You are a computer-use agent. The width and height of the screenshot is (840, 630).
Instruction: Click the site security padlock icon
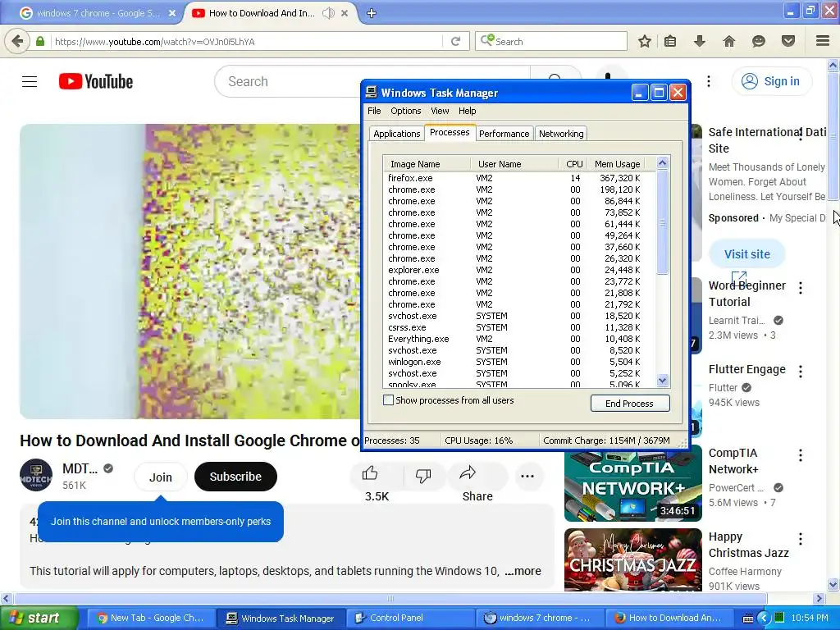coord(40,41)
